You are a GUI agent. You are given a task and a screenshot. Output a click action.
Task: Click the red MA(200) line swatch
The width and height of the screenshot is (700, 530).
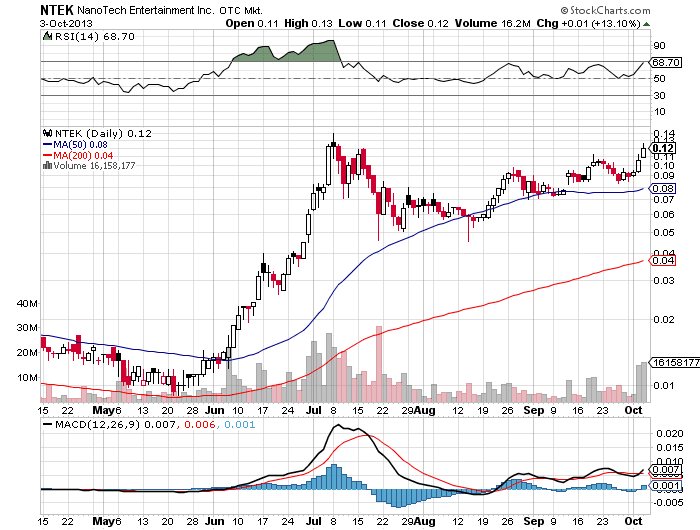(x=48, y=155)
